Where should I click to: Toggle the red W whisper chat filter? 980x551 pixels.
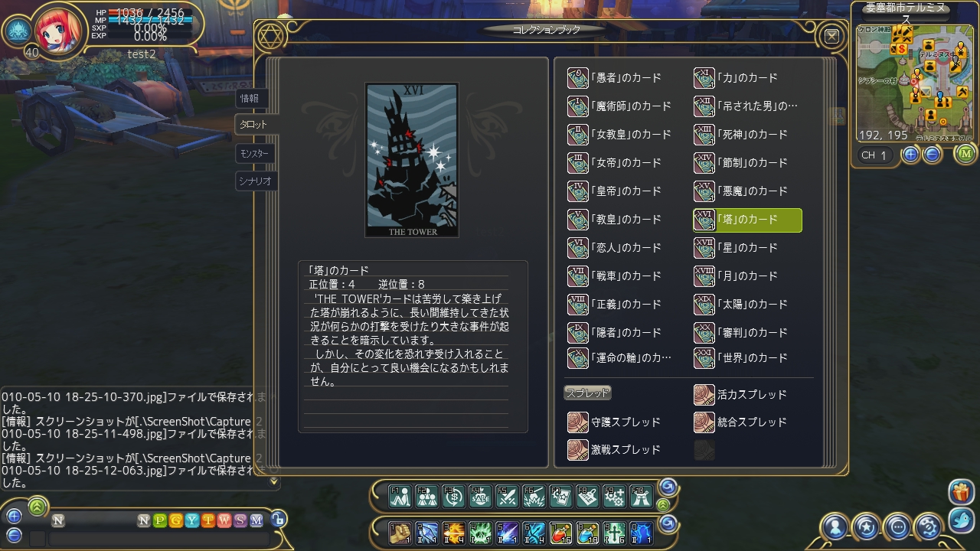click(224, 520)
